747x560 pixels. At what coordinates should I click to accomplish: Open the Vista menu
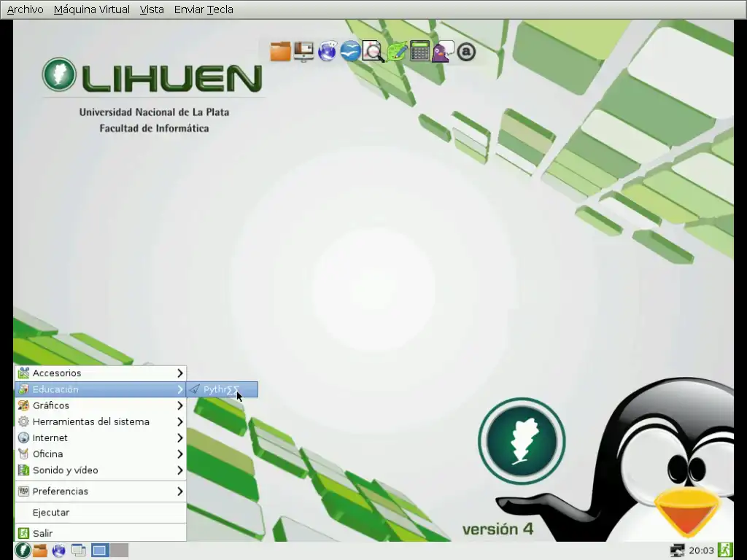(152, 9)
